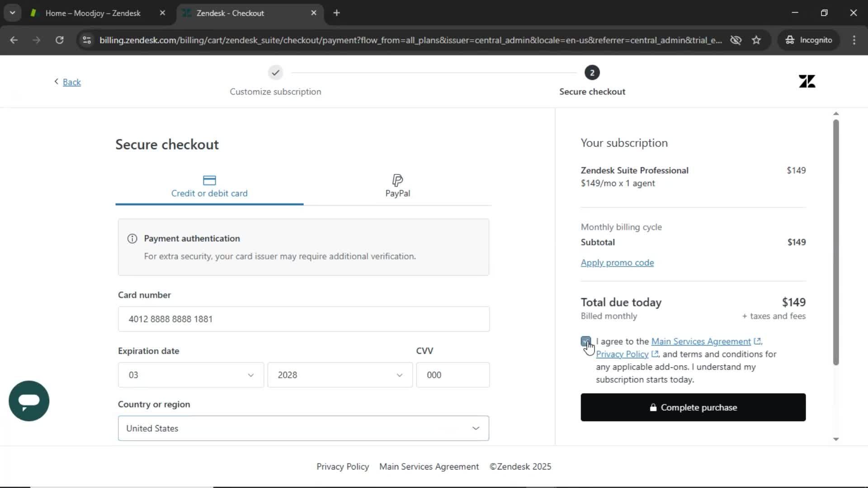
Task: Close the Zendesk - Checkout tab
Action: (x=314, y=13)
